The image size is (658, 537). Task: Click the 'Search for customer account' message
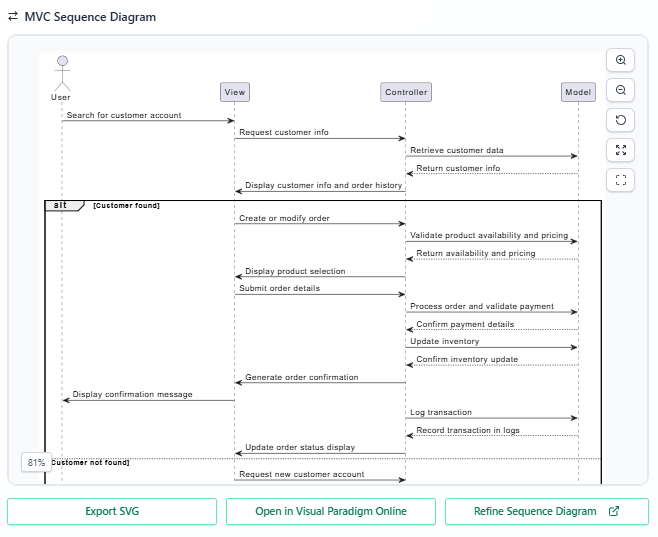tap(124, 116)
